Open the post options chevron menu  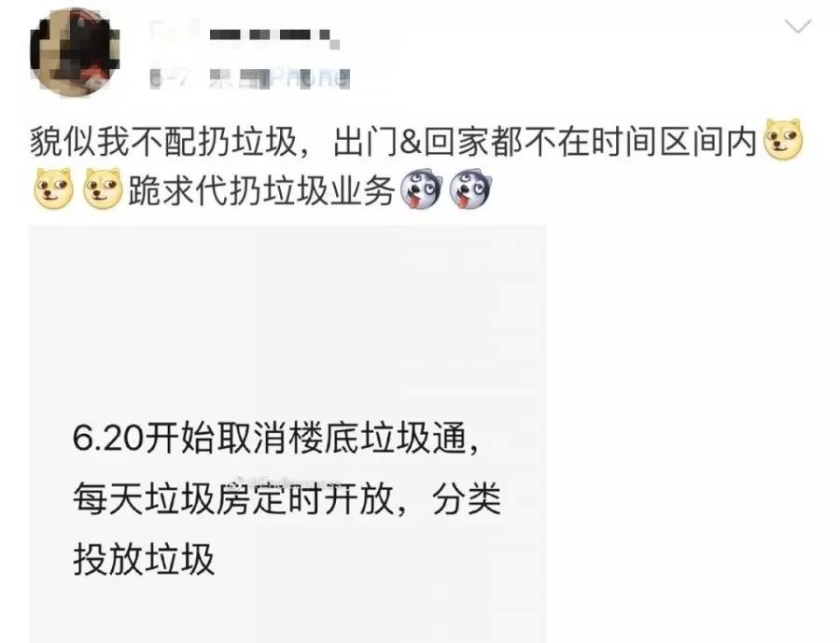point(798,26)
